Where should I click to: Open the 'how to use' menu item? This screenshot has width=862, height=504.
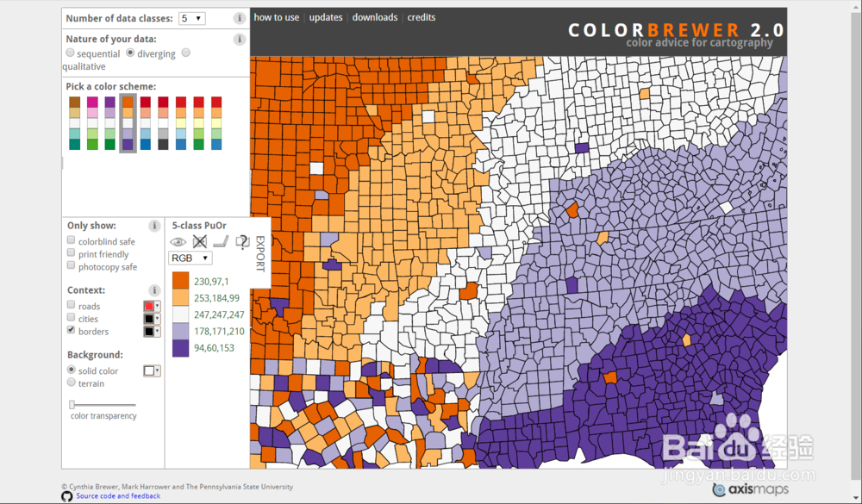[x=277, y=17]
